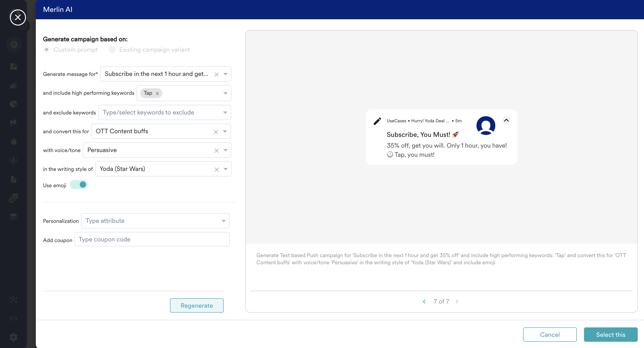This screenshot has width=644, height=348.
Task: Select the Custom prompt radio button
Action: click(47, 49)
